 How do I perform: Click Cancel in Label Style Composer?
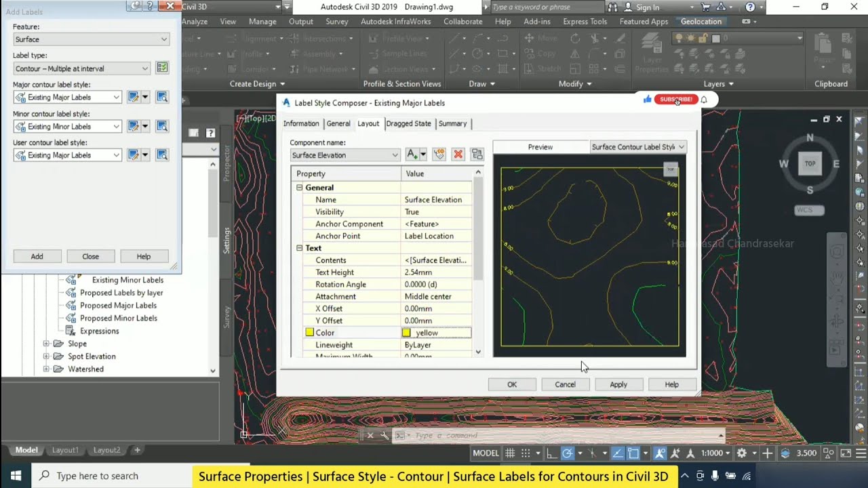pos(565,384)
